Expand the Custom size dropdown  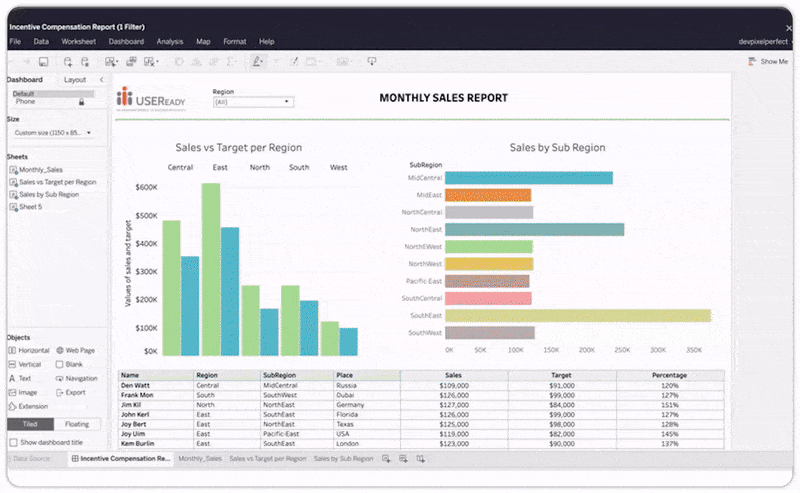[52, 133]
